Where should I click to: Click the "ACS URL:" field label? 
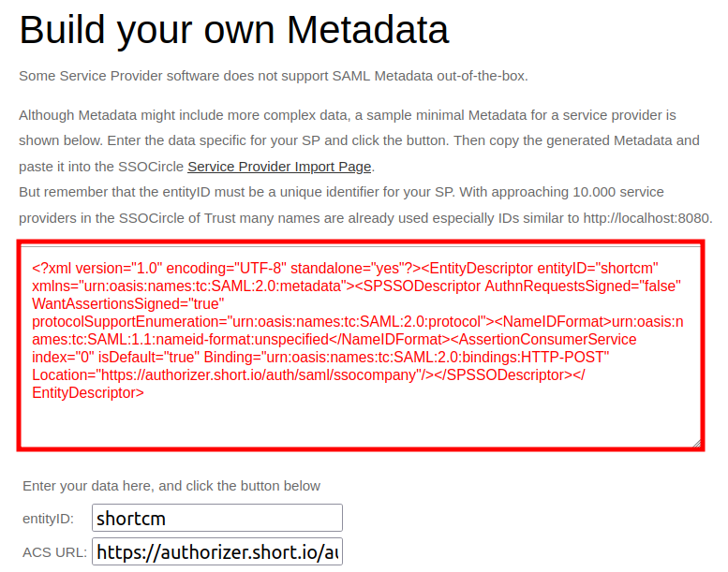coord(55,552)
